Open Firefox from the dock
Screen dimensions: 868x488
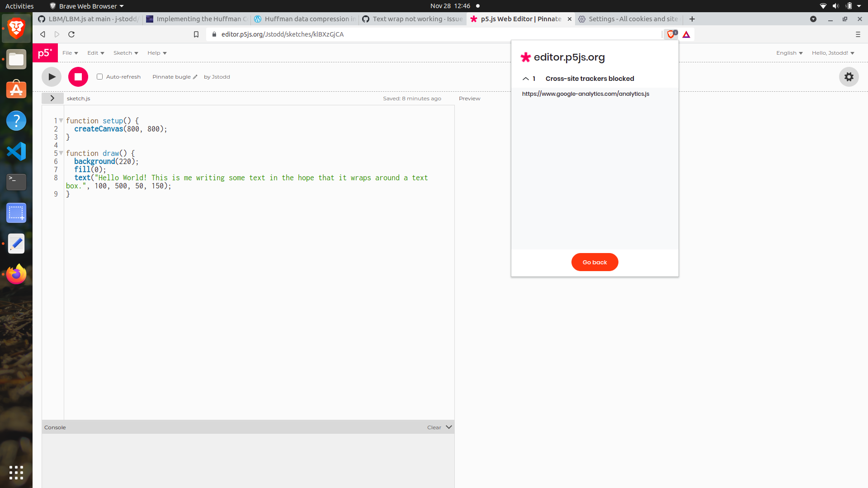[x=16, y=274]
